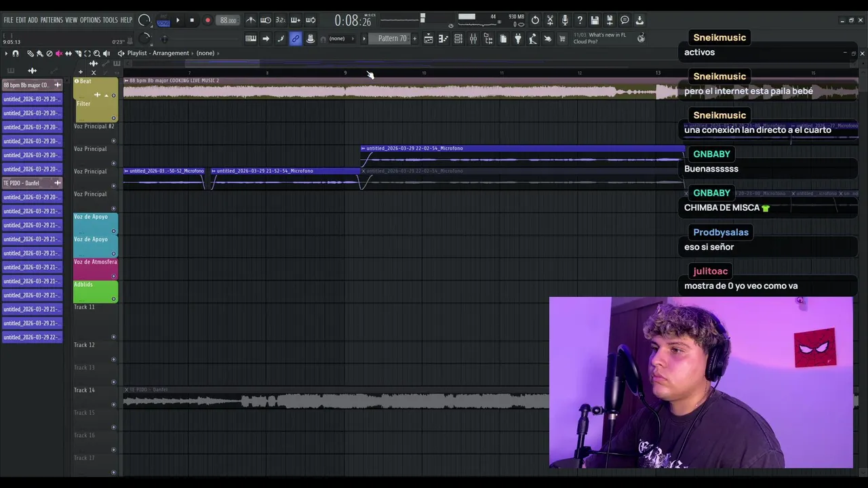Image resolution: width=868 pixels, height=488 pixels.
Task: Click the stamp tool icon
Action: pyautogui.click(x=281, y=39)
